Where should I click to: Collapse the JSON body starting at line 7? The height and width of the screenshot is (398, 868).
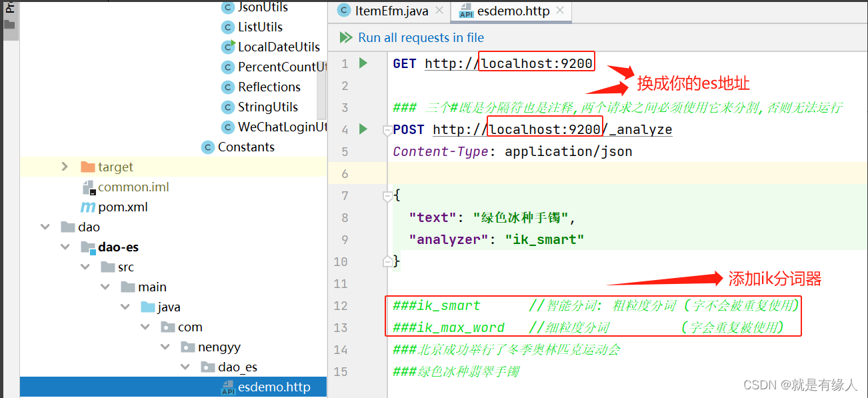pos(387,195)
